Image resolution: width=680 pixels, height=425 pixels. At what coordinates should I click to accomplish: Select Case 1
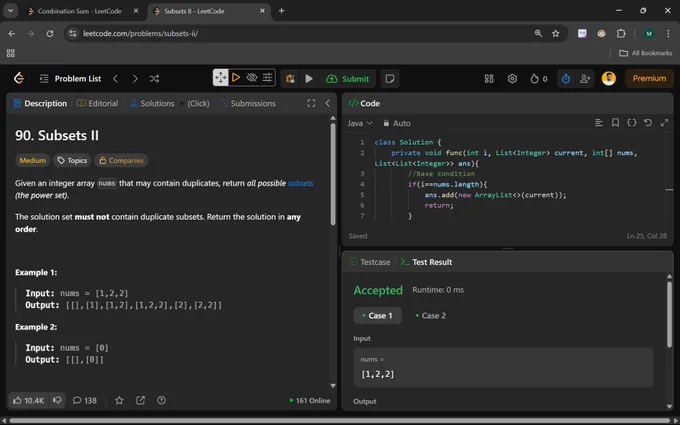(377, 315)
